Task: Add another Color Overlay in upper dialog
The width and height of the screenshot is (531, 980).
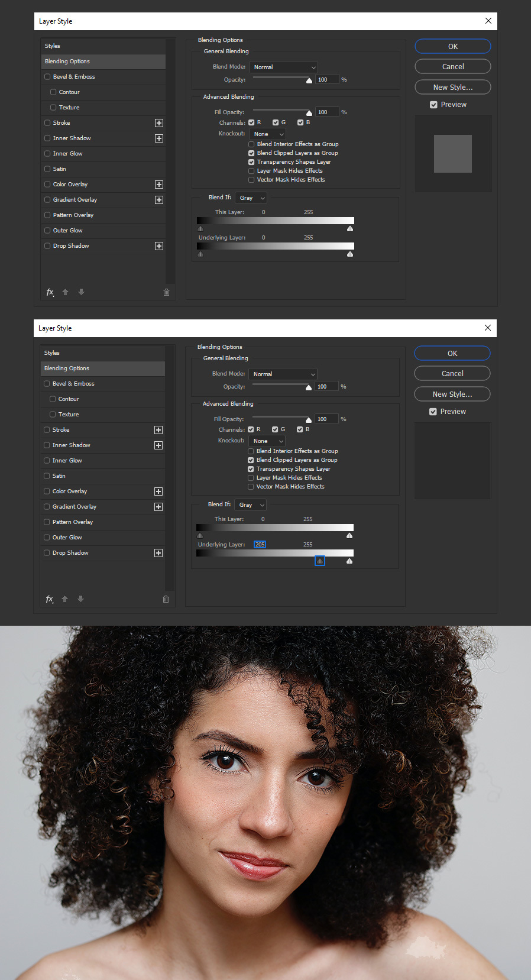Action: pos(159,185)
